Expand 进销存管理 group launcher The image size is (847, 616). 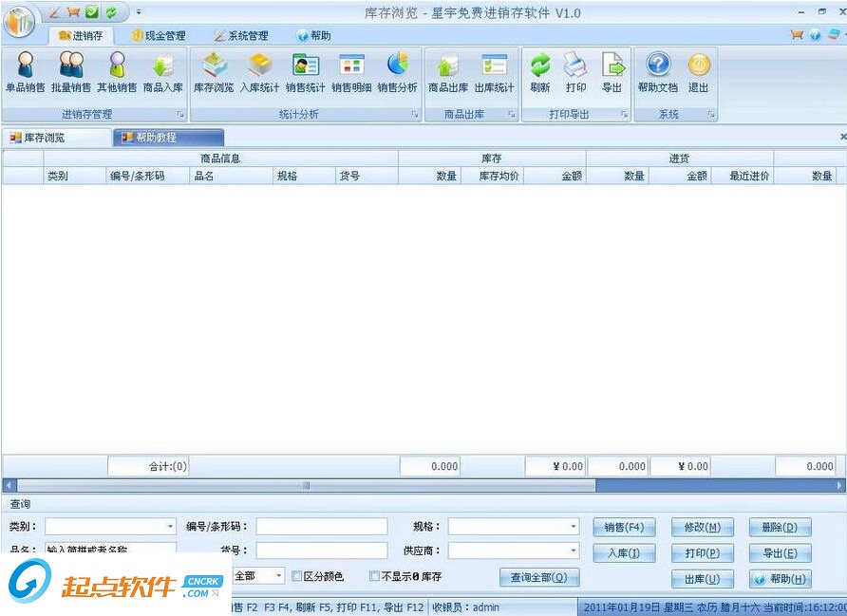coord(180,115)
